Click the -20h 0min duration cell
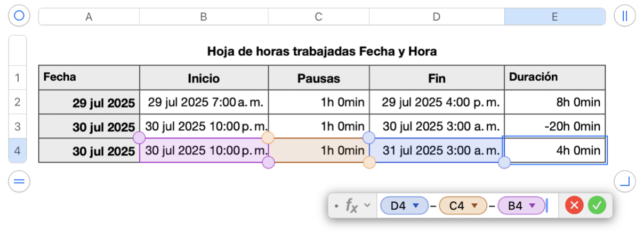This screenshot has height=232, width=644. (x=554, y=127)
